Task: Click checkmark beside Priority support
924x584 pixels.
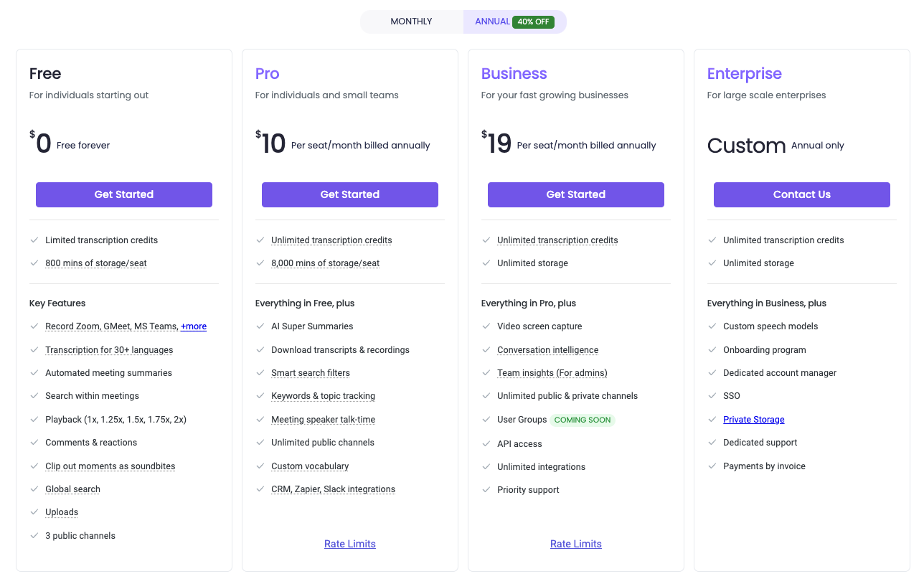Action: click(x=486, y=490)
